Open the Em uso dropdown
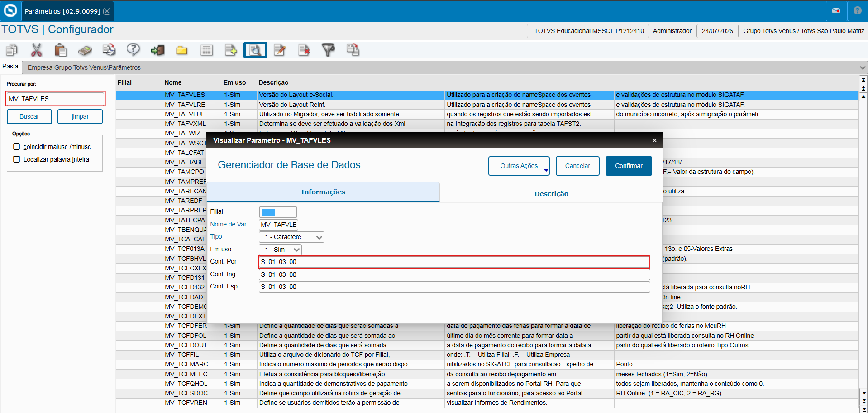Viewport: 868px width, 413px height. (297, 250)
